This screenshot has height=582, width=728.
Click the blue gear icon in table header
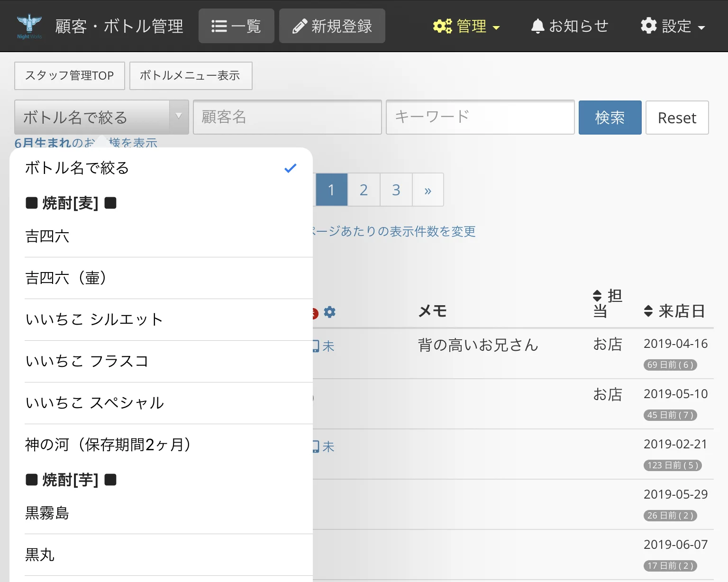pyautogui.click(x=330, y=312)
